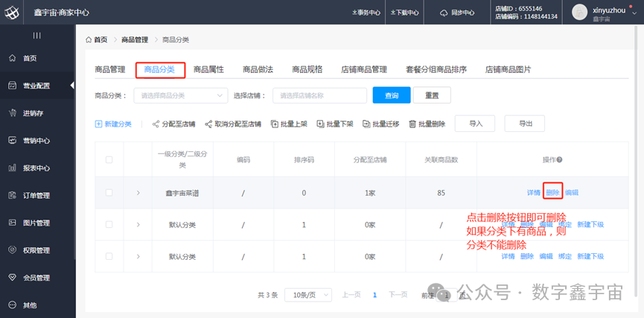Click the globe logo in top-left corner
This screenshot has width=644, height=318.
(11, 13)
